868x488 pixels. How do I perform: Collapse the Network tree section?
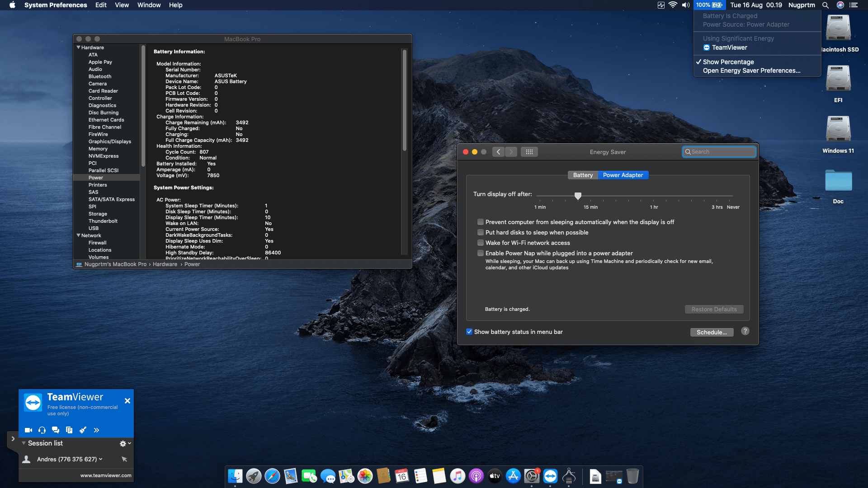[78, 235]
